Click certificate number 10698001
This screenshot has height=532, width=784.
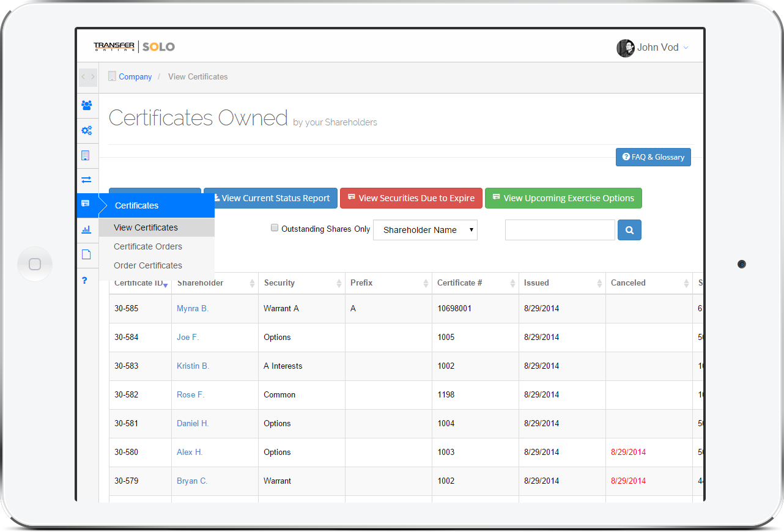pos(454,309)
